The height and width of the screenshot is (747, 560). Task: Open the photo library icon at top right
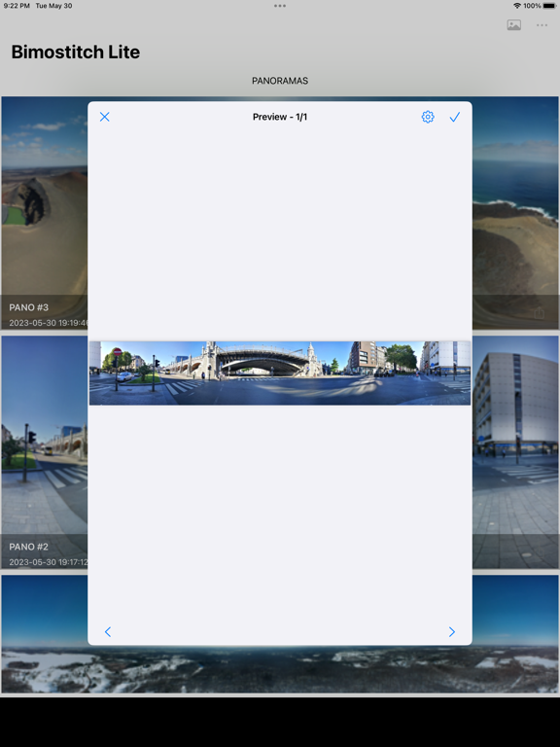tap(513, 24)
